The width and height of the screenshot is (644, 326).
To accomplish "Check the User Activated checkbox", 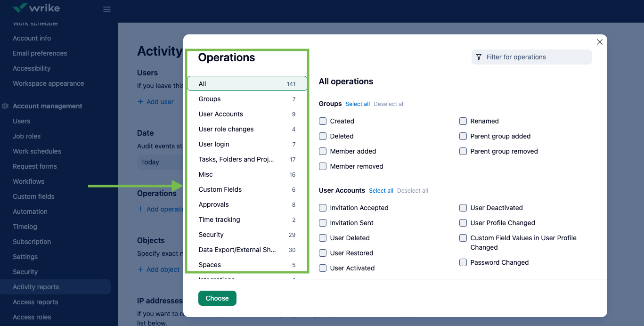I will 323,268.
